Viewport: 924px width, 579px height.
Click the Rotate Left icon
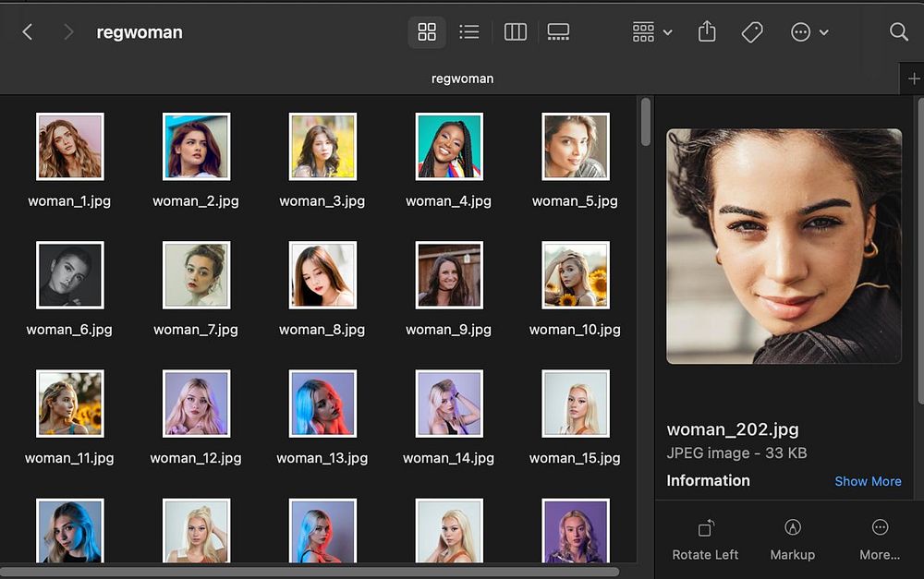[705, 528]
